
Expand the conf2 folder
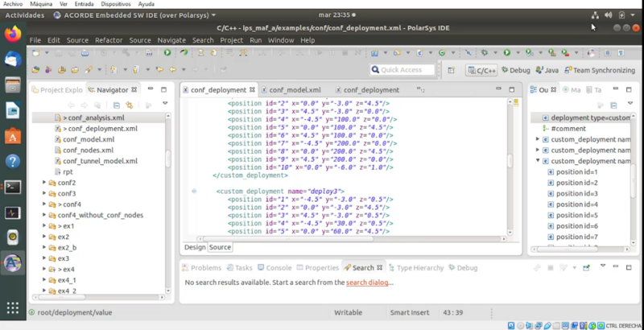tap(44, 182)
